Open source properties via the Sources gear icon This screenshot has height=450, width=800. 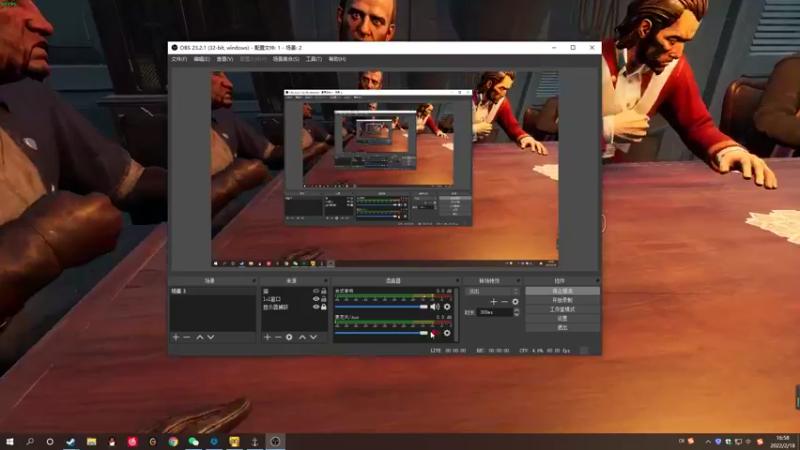tap(289, 337)
